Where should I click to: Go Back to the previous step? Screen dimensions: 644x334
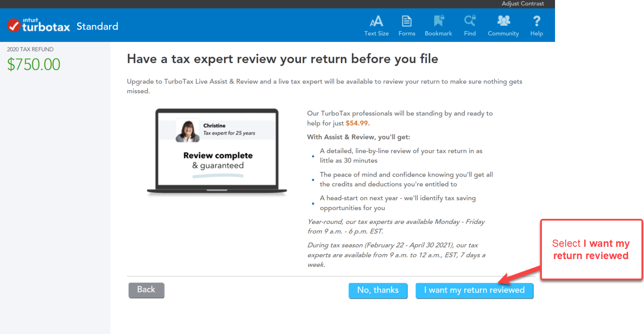[x=146, y=290]
